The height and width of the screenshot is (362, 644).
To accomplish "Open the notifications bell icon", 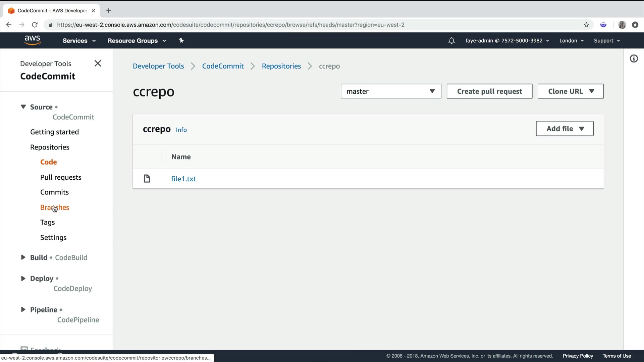I will 451,41.
